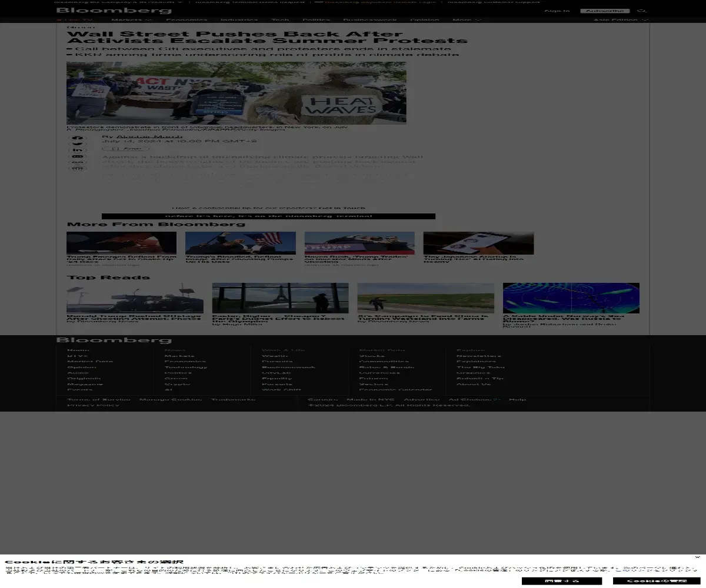This screenshot has height=588, width=706.
Task: Open the Politics section in the navigation bar
Action: coord(316,20)
